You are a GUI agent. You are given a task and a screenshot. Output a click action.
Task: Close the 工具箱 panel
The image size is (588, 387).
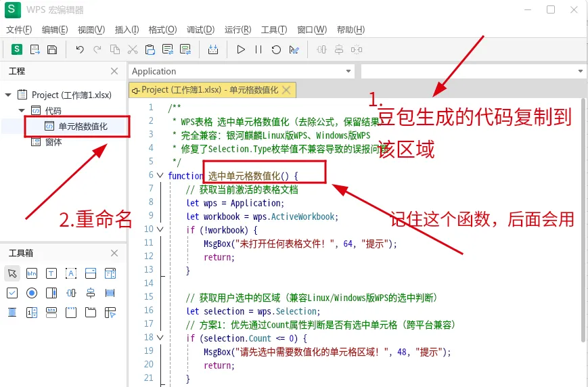[x=114, y=253]
